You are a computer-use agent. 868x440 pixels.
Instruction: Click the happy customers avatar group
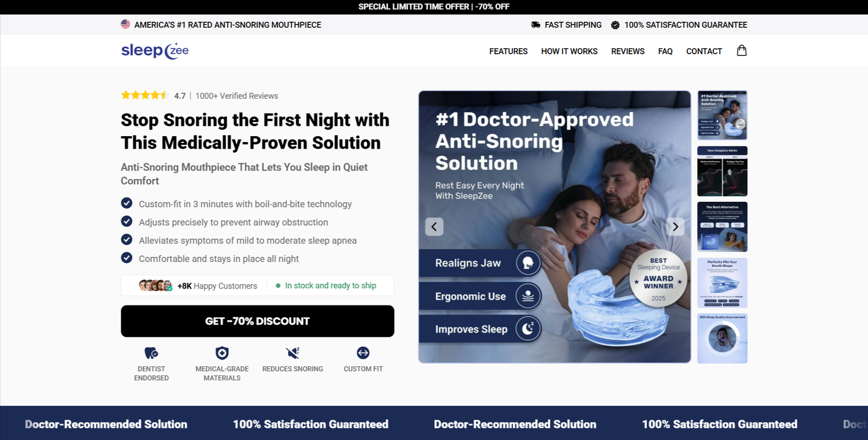[156, 285]
